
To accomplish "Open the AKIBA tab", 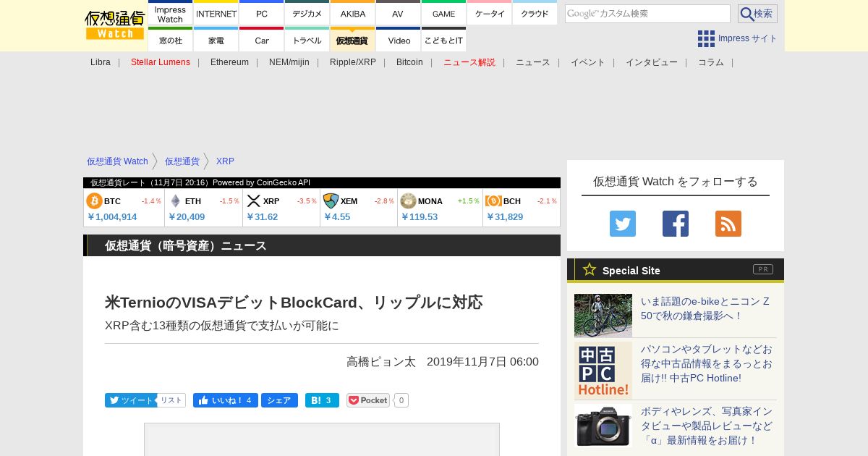I will (353, 14).
